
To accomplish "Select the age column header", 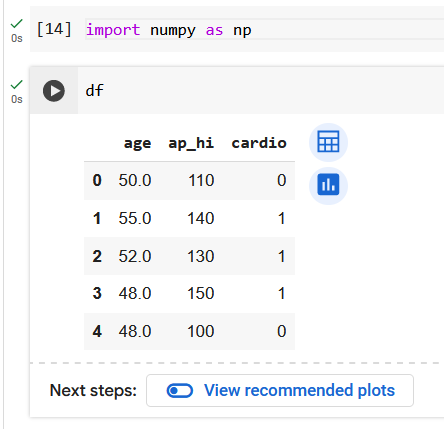I will click(137, 143).
